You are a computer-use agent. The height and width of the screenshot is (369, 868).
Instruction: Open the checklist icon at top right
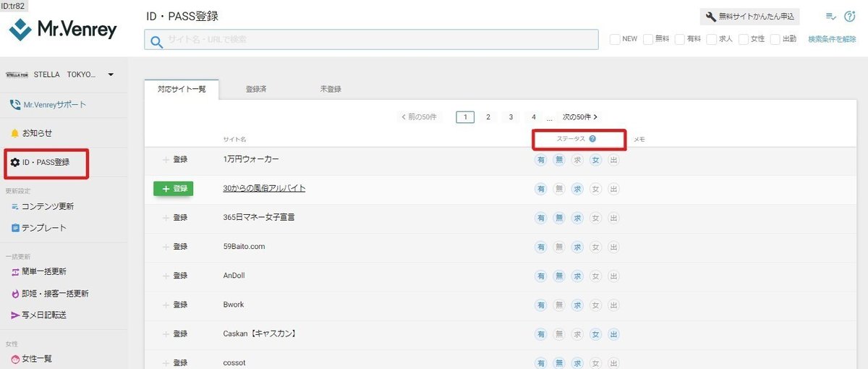pos(830,17)
